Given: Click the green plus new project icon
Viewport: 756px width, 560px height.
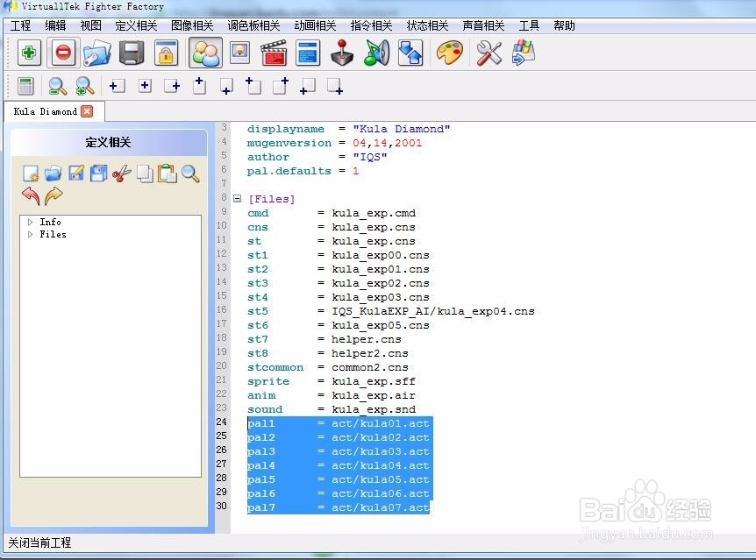Looking at the screenshot, I should [x=30, y=53].
